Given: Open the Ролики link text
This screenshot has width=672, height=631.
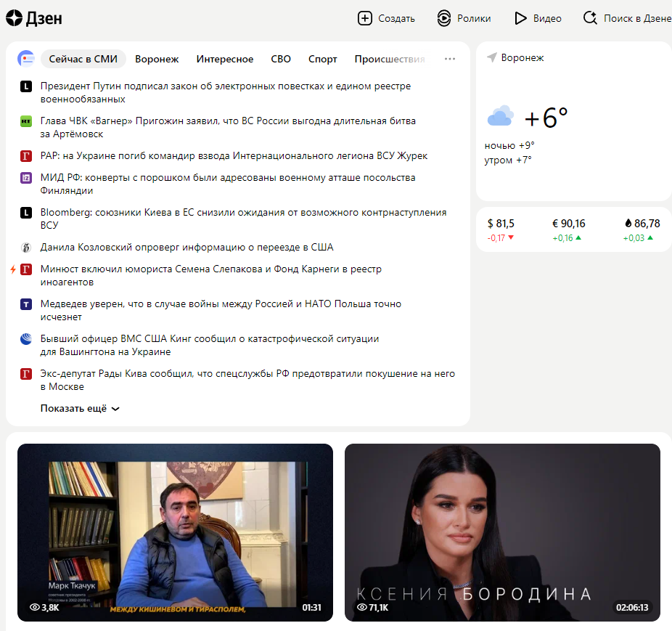Looking at the screenshot, I should point(474,18).
